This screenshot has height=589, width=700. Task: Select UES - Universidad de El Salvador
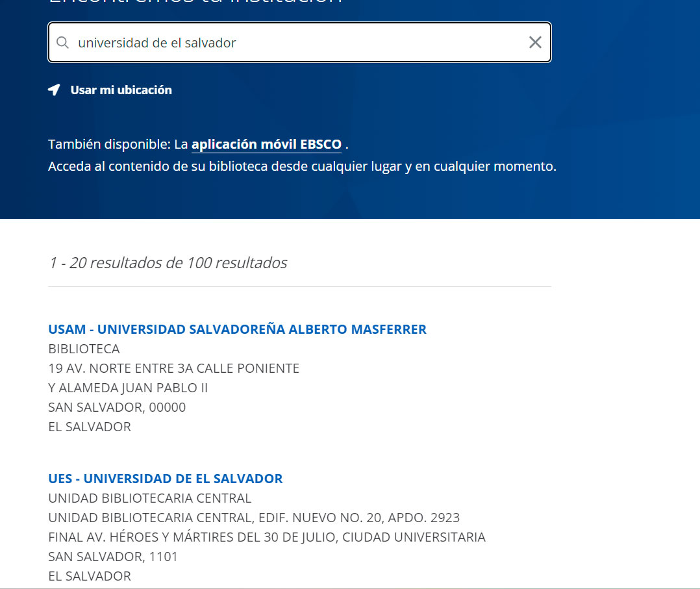pyautogui.click(x=165, y=479)
